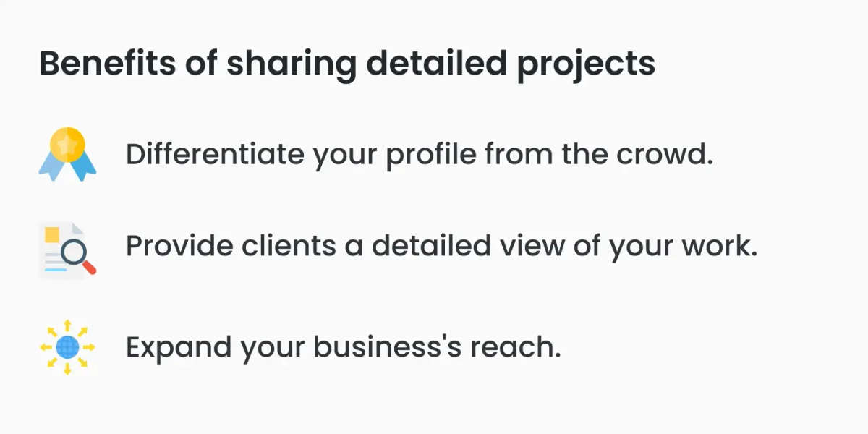This screenshot has height=434, width=868.
Task: Click the blue globe center
Action: [67, 347]
